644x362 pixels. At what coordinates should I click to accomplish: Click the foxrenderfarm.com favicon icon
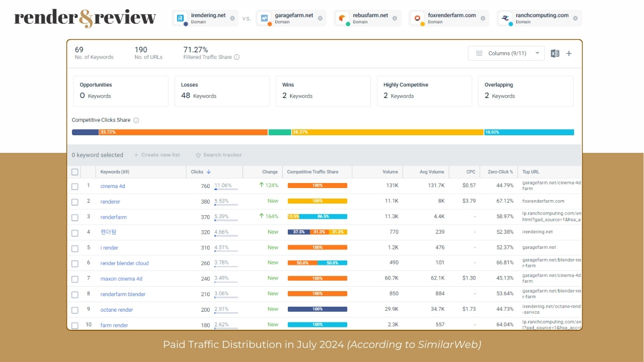click(x=417, y=19)
